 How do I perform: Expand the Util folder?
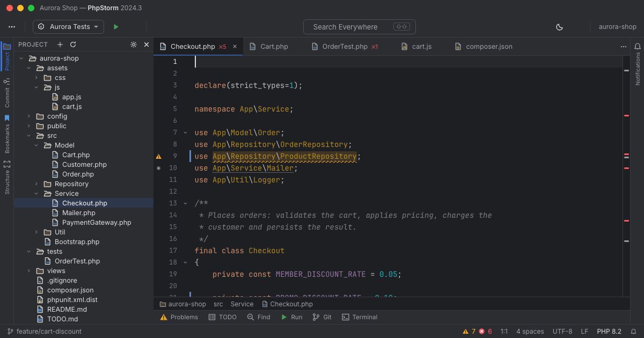coord(36,232)
